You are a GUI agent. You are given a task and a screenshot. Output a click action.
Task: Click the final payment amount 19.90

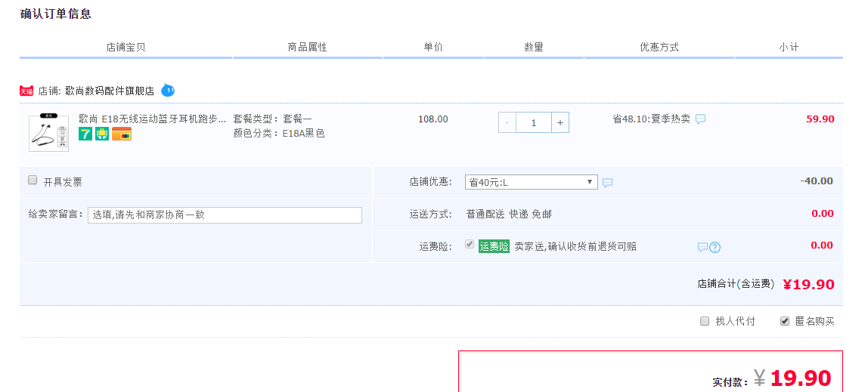[x=801, y=378]
